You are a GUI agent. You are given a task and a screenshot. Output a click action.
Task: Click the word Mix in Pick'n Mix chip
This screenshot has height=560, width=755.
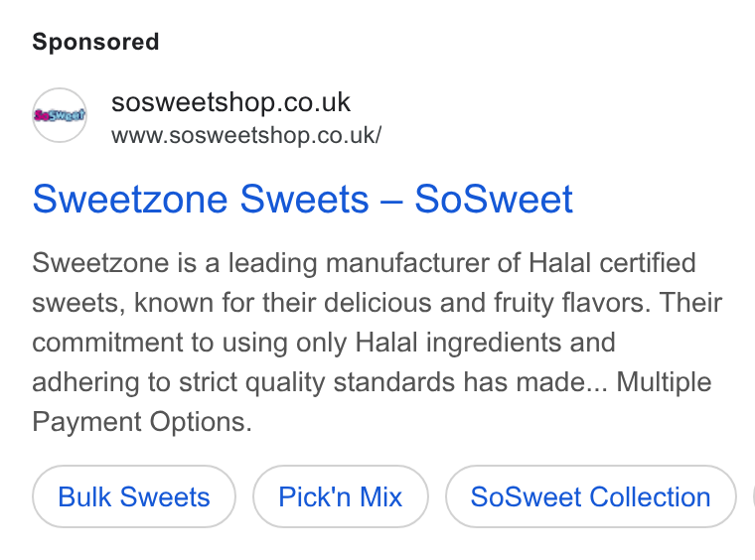point(380,496)
